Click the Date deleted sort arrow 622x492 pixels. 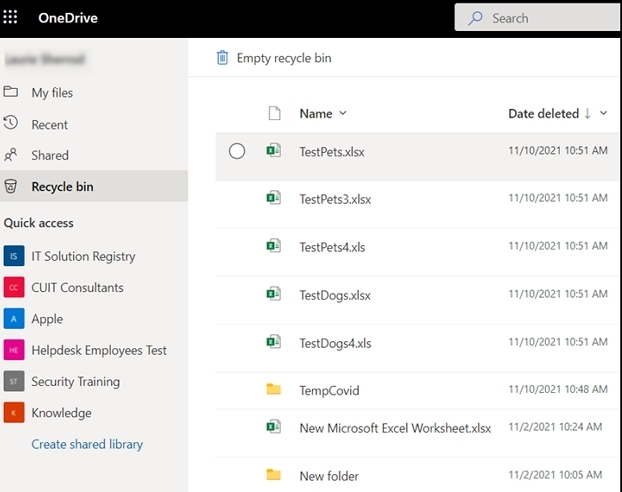(587, 113)
